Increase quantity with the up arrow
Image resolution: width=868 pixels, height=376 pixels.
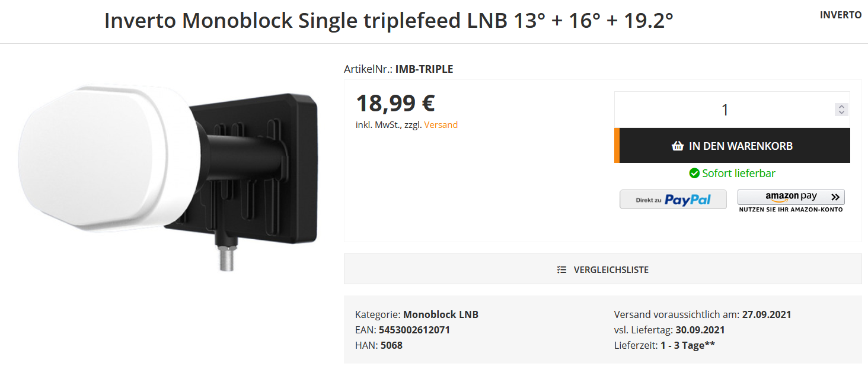pos(841,107)
